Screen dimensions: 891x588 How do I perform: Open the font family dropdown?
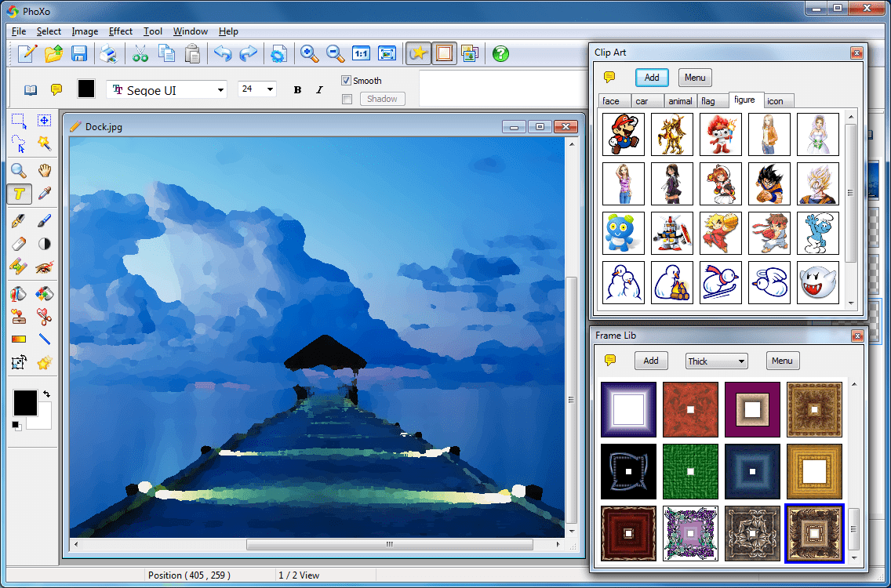[x=222, y=89]
